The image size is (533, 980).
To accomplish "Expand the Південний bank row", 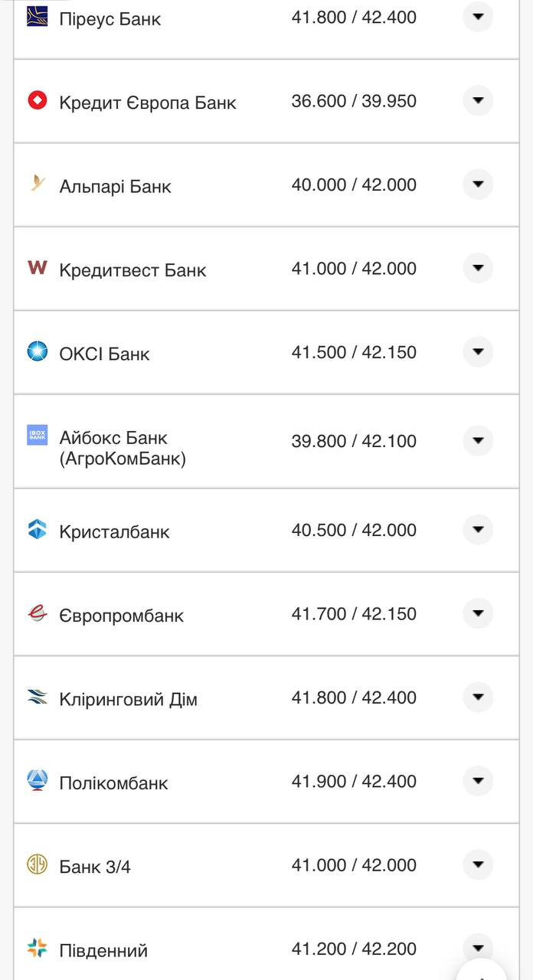I will tap(478, 949).
